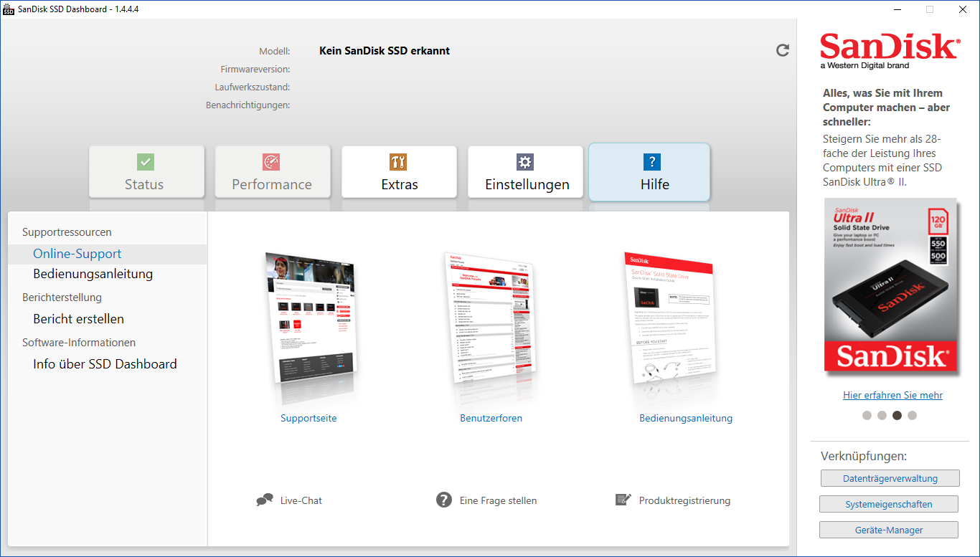Click the Supportseite website thumbnail
Viewport: 980px width, 557px height.
(310, 319)
